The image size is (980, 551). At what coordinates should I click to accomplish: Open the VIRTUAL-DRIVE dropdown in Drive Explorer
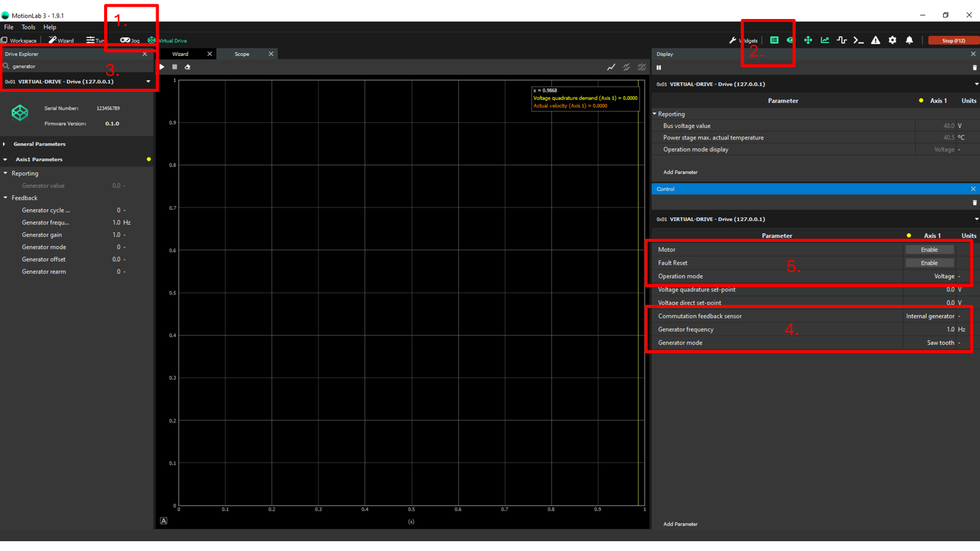pyautogui.click(x=148, y=81)
